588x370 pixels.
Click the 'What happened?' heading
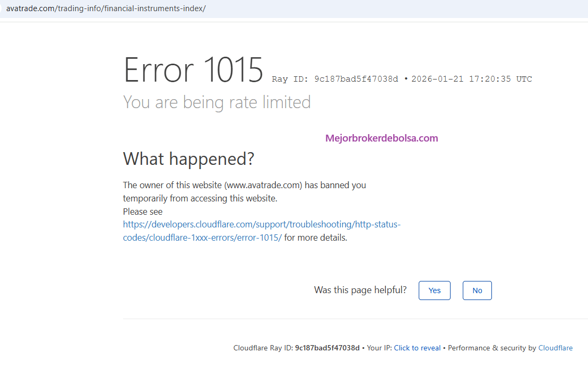[188, 159]
